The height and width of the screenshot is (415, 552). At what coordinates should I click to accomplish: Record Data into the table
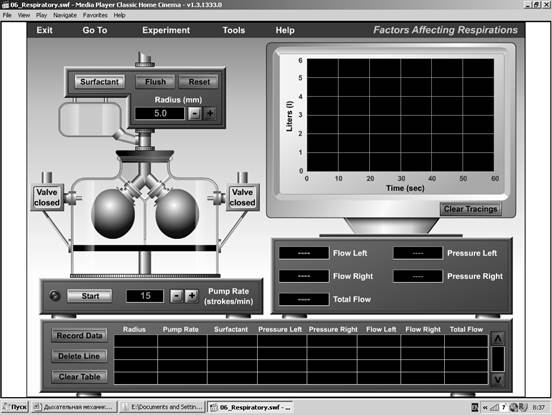tap(80, 336)
